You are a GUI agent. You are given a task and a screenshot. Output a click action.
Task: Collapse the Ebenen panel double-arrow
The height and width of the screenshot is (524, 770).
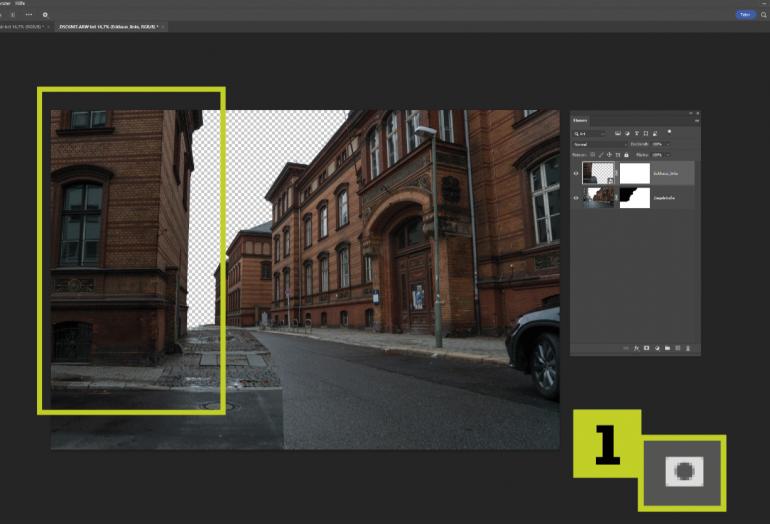690,113
